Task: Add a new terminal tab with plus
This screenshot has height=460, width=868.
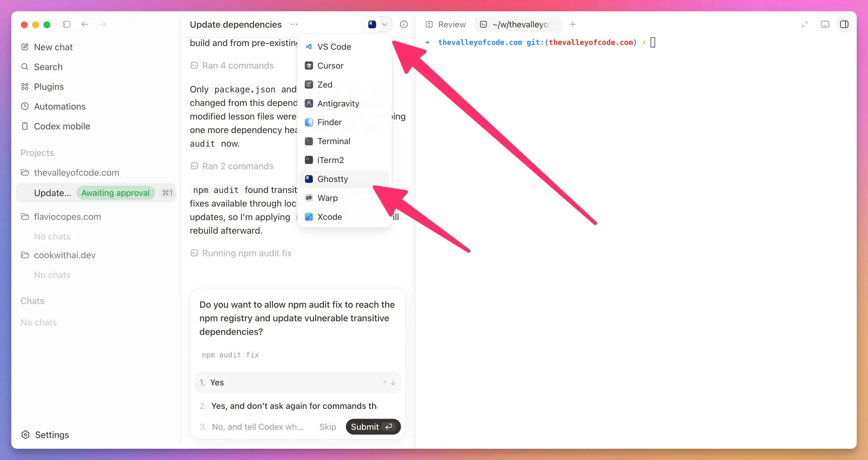Action: 572,24
